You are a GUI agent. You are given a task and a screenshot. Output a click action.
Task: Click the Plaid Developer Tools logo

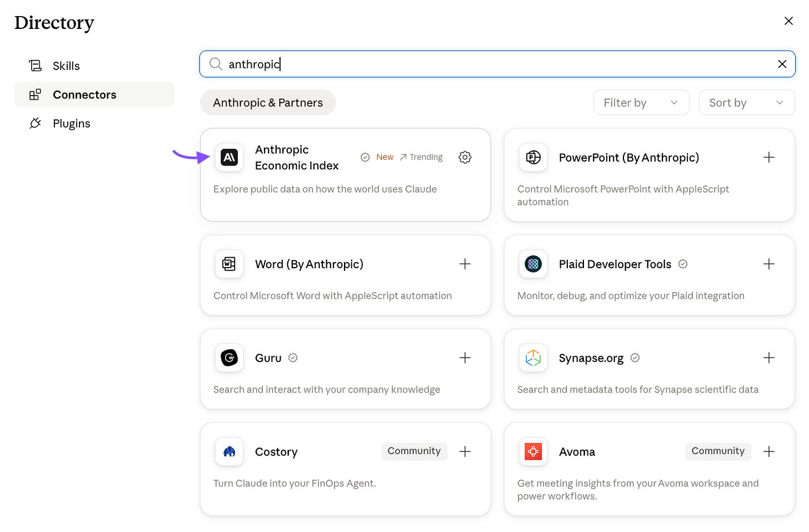[x=533, y=264]
